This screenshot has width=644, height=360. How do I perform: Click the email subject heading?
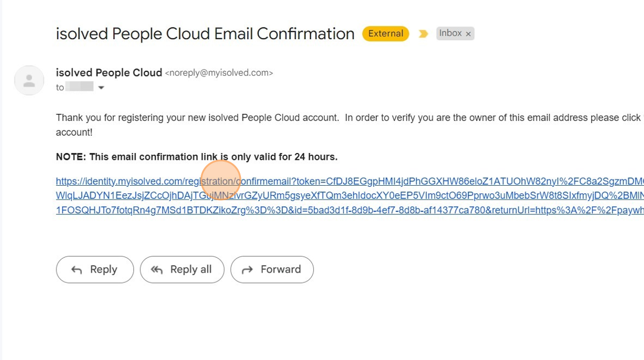(205, 34)
